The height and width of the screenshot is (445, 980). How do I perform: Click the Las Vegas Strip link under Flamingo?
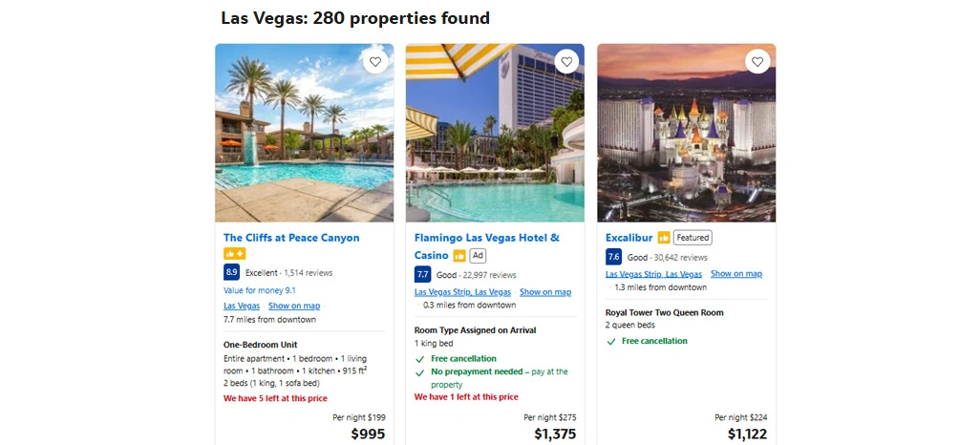pos(462,292)
